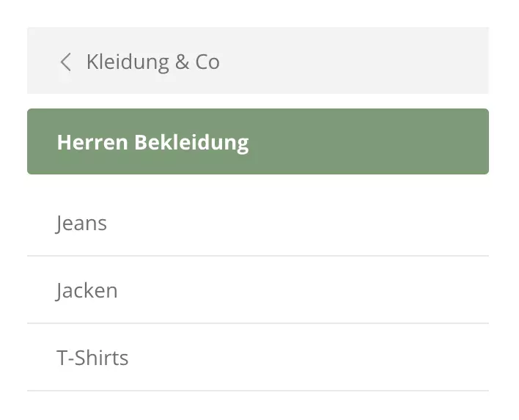Choose Jacken from the subcategory list
The height and width of the screenshot is (420, 519).
click(86, 290)
